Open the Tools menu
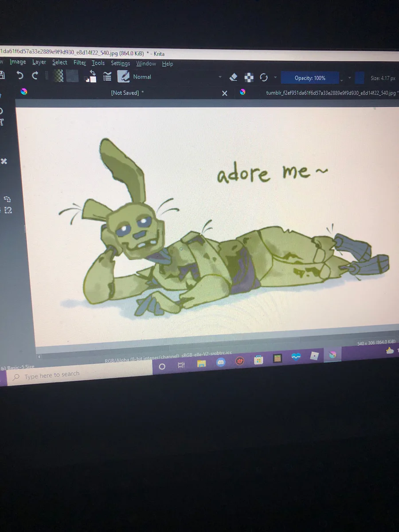This screenshot has height=532, width=399. [98, 63]
